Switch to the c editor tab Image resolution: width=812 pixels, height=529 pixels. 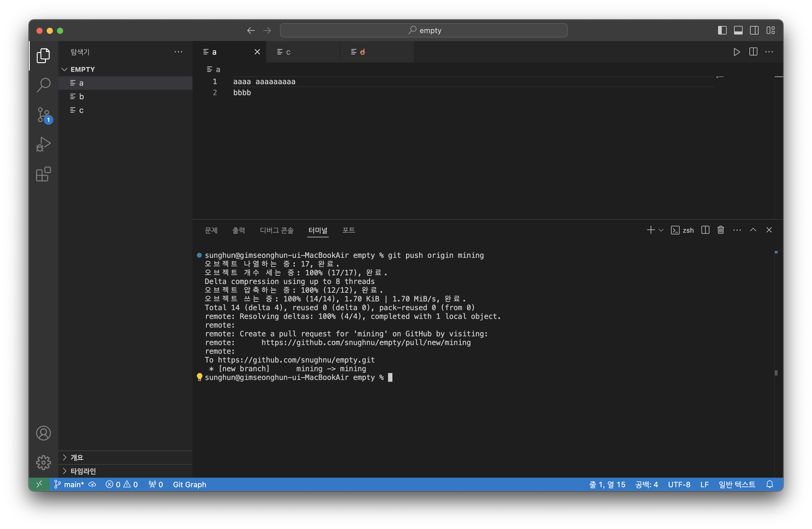point(288,52)
